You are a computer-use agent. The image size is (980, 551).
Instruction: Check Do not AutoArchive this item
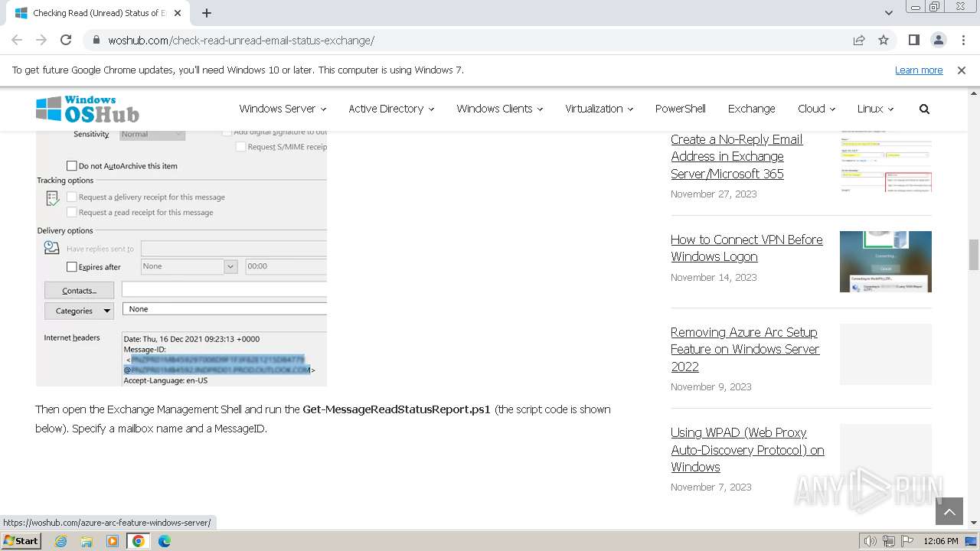click(x=72, y=165)
